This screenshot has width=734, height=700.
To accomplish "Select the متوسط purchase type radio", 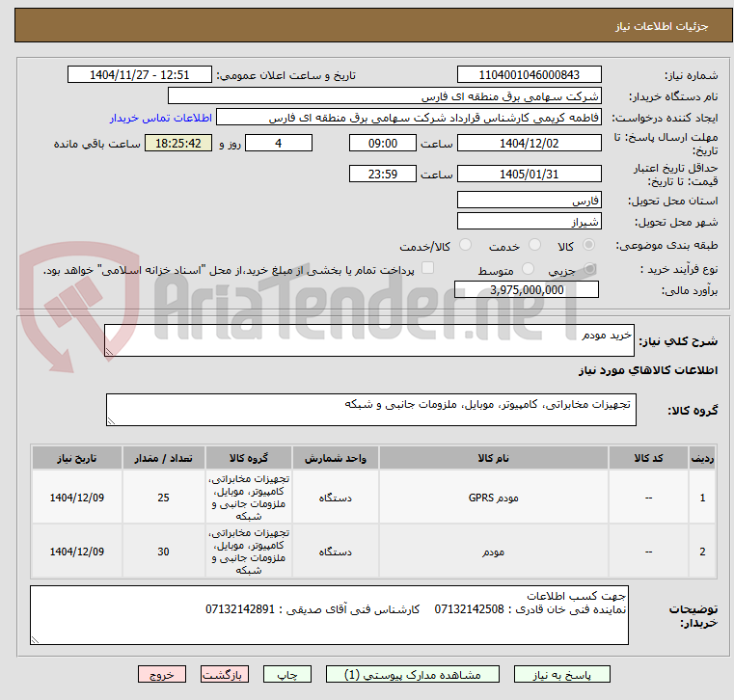I will click(x=528, y=269).
